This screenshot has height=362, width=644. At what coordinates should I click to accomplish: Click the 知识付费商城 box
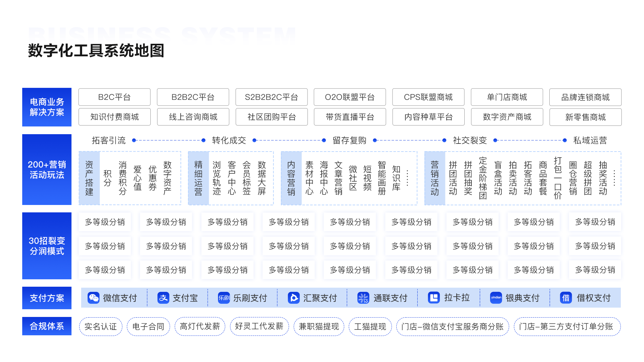[114, 117]
